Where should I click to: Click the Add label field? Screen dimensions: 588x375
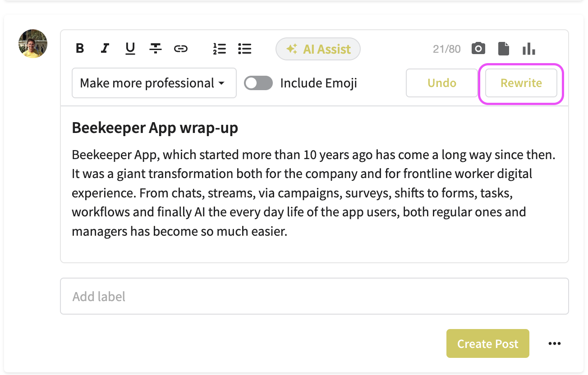pyautogui.click(x=314, y=296)
